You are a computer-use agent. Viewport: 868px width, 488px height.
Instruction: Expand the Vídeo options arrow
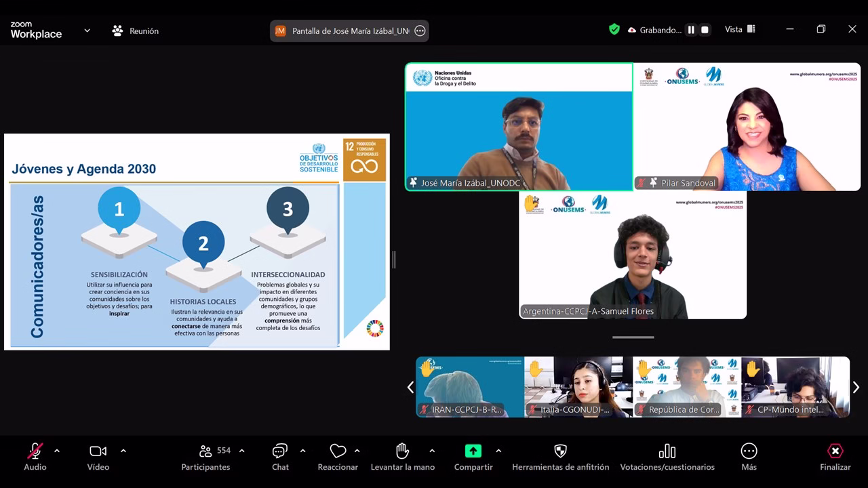pos(123,451)
